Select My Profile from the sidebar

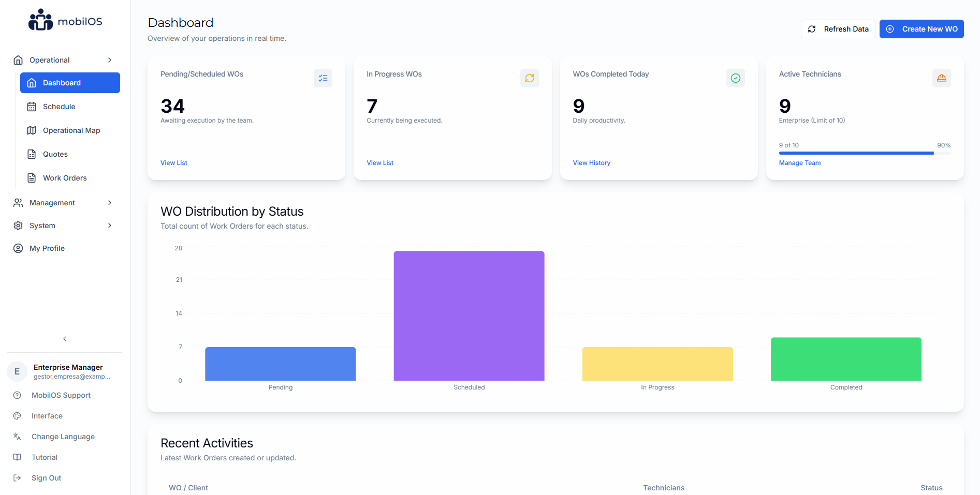(x=46, y=248)
